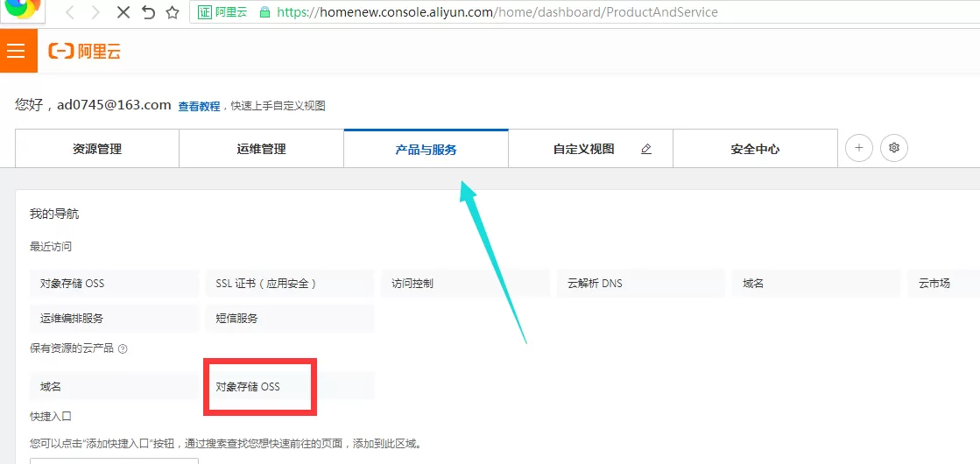Click 查看教程 link
The width and height of the screenshot is (980, 464).
click(199, 106)
